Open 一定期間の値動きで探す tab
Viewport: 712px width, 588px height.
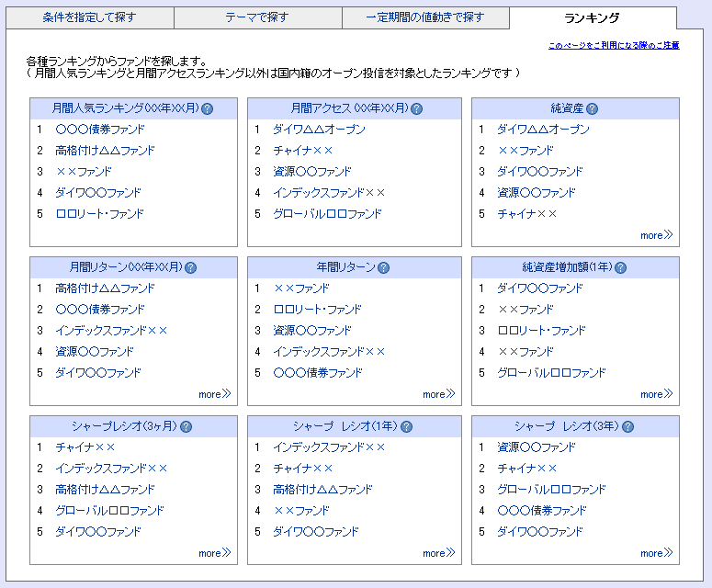(425, 17)
